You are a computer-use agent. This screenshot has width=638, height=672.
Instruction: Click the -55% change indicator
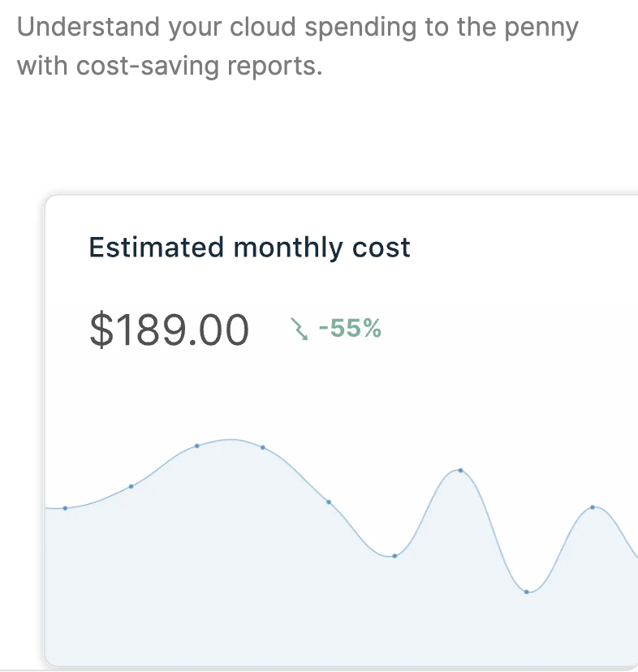point(350,329)
